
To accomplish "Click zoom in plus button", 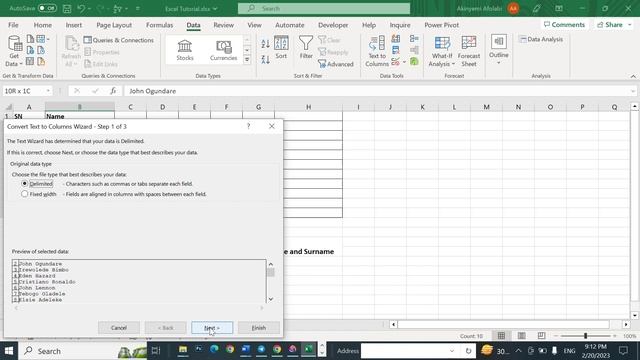I will pos(615,336).
